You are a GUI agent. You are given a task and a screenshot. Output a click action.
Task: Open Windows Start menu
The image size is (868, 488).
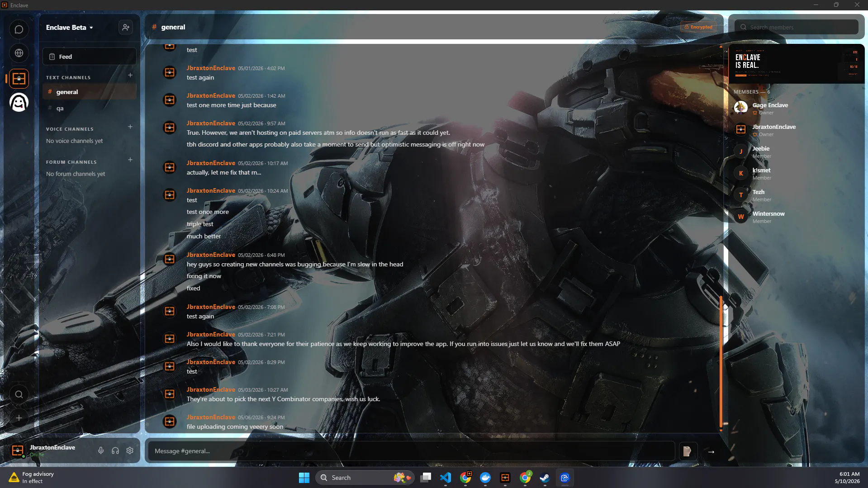304,478
